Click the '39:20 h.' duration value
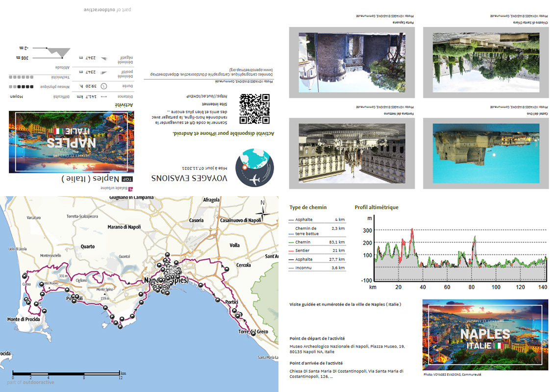This screenshot has height=392, width=559. tap(87, 86)
